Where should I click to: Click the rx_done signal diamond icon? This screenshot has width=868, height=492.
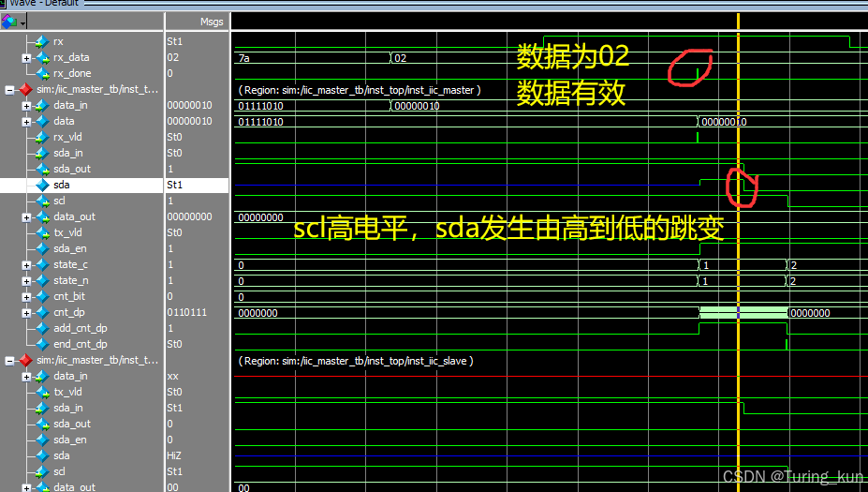point(42,74)
